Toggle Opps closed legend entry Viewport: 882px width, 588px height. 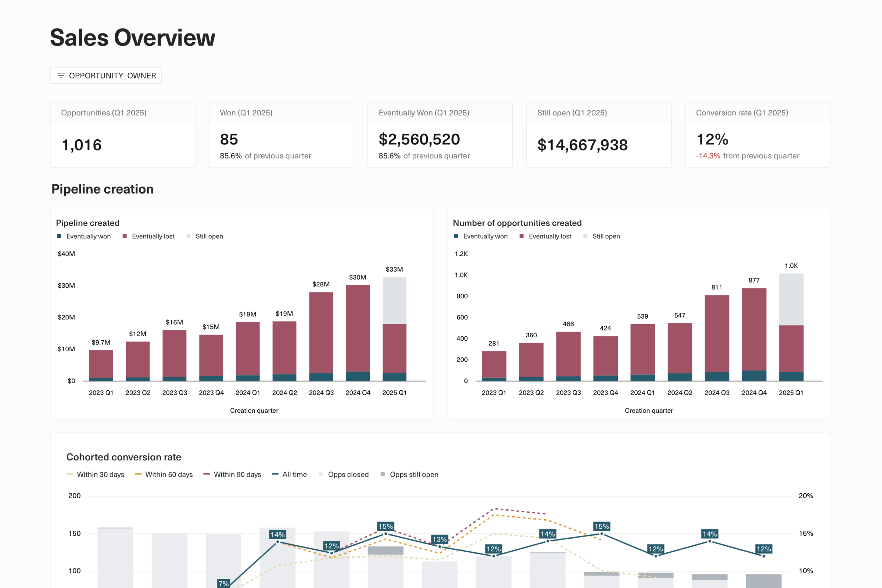(344, 474)
